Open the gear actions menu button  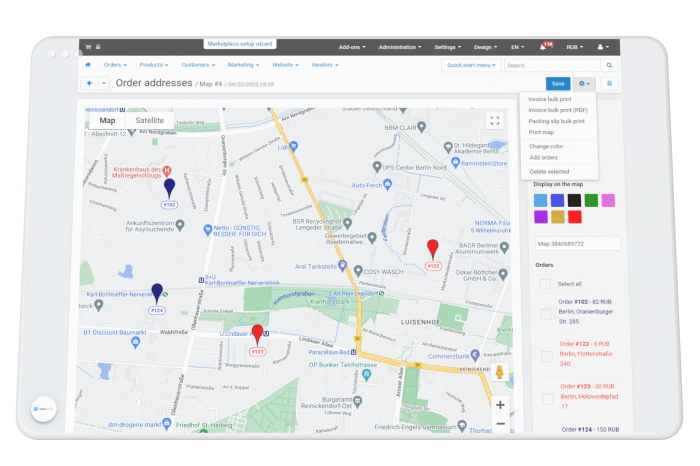(x=584, y=83)
